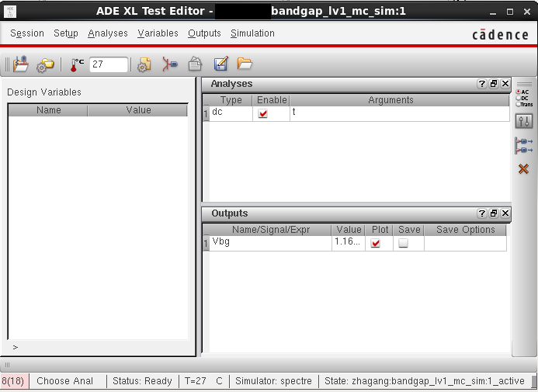Open help for the Outputs panel
538x392 pixels.
click(482, 213)
